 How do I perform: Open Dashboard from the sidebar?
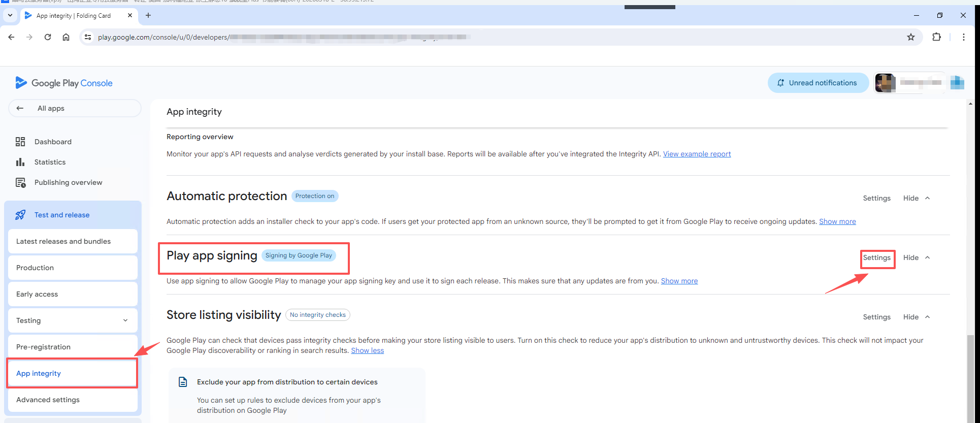click(53, 142)
